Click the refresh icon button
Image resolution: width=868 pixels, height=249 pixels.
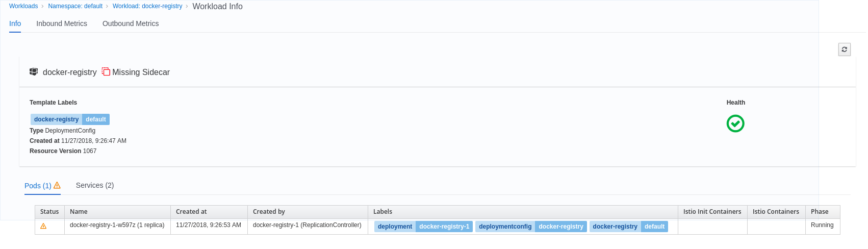pos(844,49)
